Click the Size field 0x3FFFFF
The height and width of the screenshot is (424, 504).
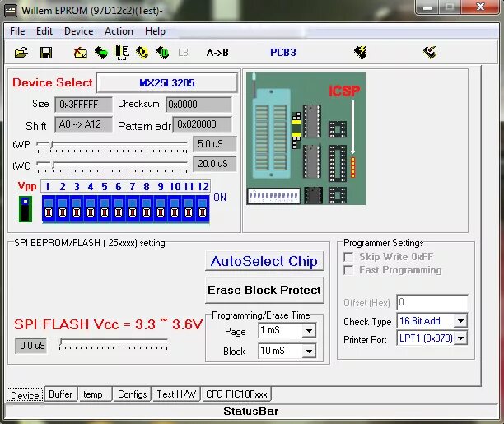click(83, 105)
